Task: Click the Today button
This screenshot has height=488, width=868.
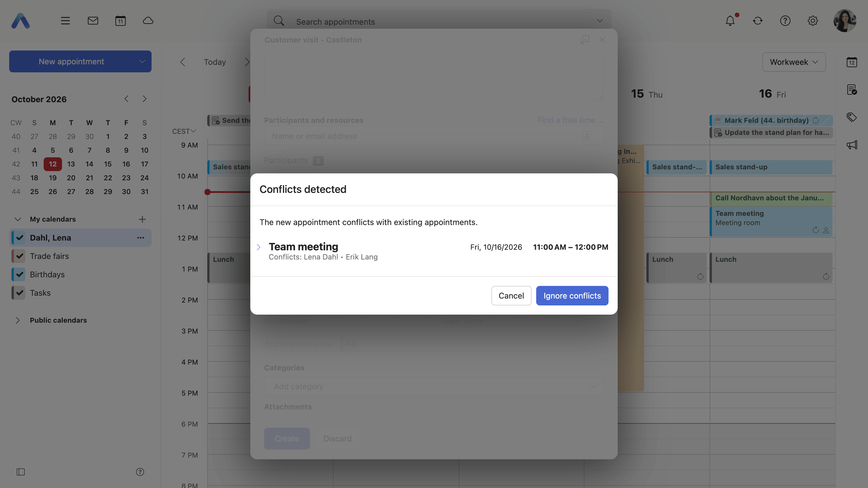Action: tap(215, 62)
